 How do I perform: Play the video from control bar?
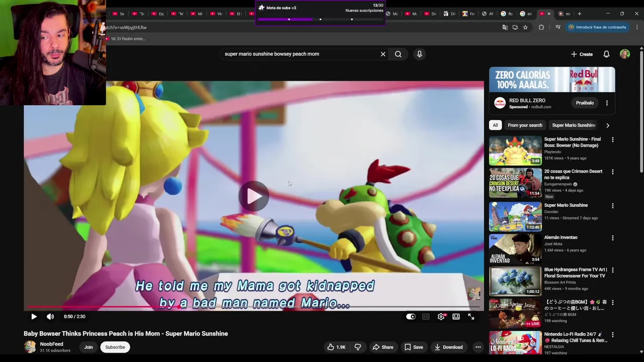[34, 317]
